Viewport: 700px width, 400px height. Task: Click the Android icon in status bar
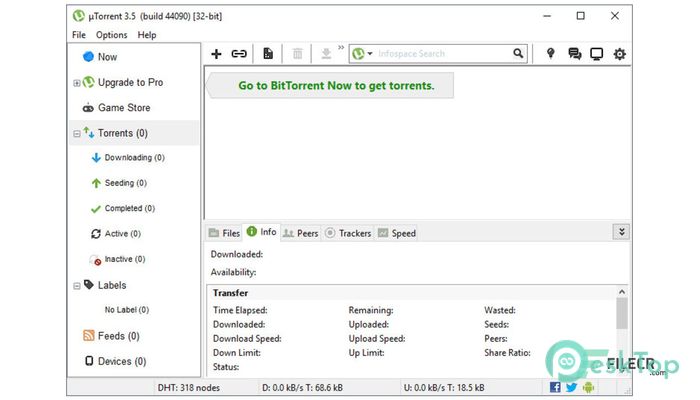(x=588, y=387)
